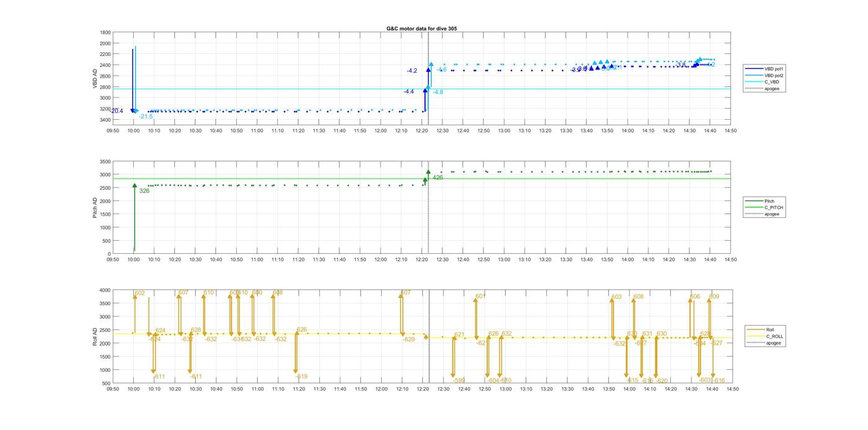Click the "4000" tick on the Roll y-axis
Viewport: 868px width, 430px height.
coord(105,290)
